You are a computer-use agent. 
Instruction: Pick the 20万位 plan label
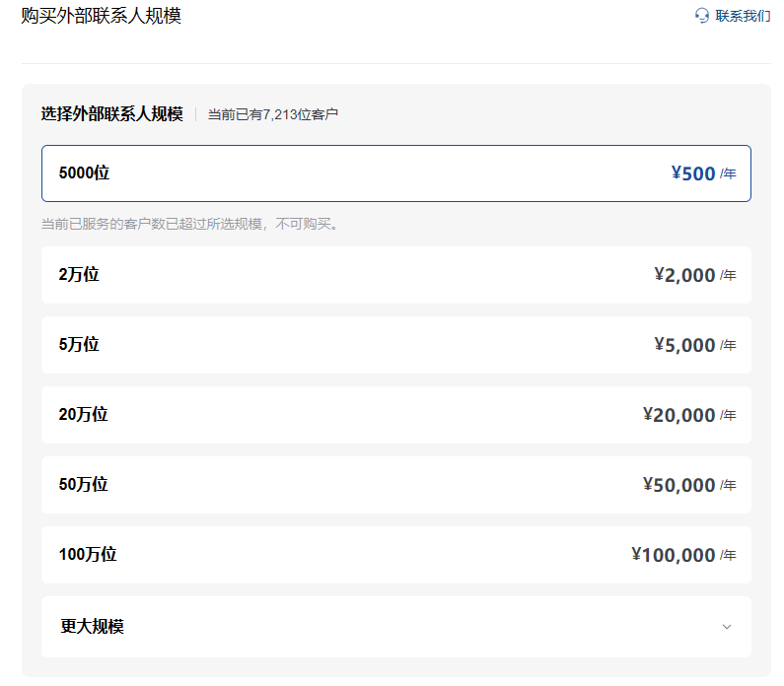point(83,415)
